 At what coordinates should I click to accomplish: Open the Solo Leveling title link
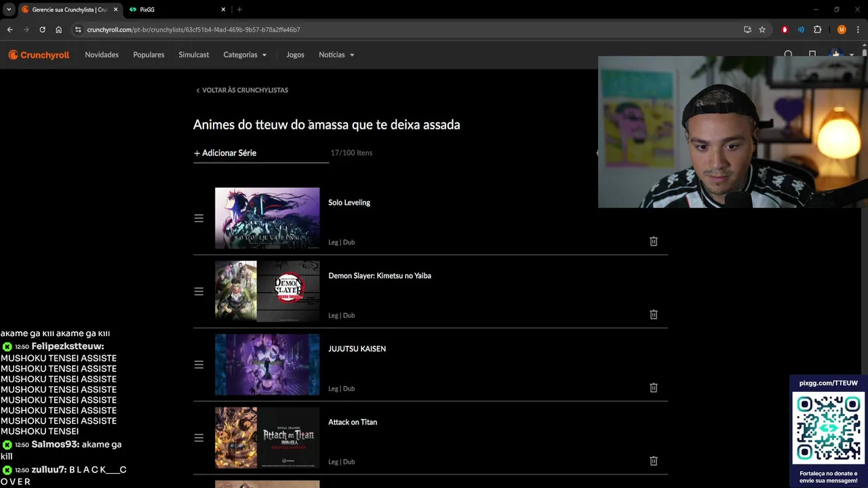tap(349, 203)
